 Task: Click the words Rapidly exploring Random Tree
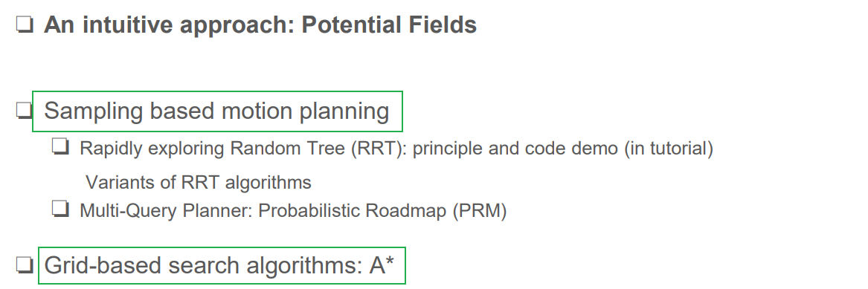click(x=213, y=149)
